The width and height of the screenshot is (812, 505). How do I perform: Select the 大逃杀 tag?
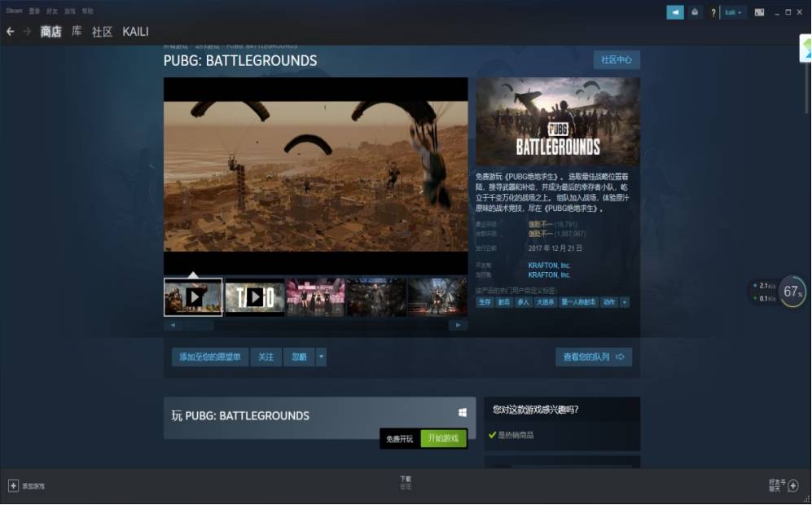tap(546, 302)
